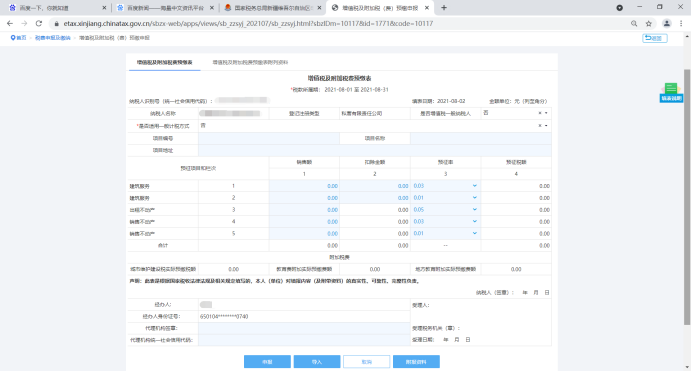Click the ID number 650104********0740
Viewport: 692px width, 371px height.
[x=224, y=316]
